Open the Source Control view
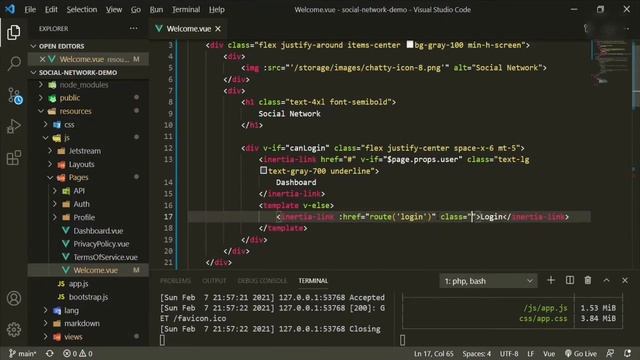 tap(15, 96)
